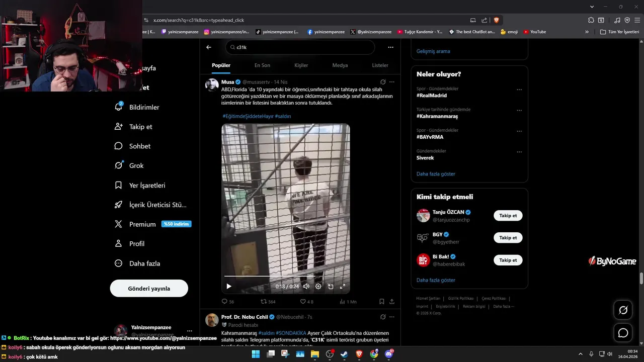Open #BAYvRMA trend

430,137
